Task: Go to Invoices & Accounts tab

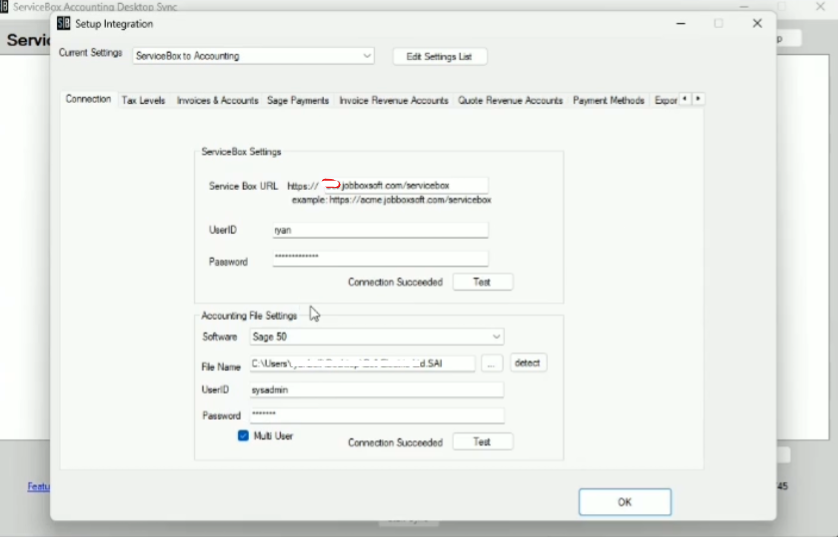Action: [x=218, y=100]
